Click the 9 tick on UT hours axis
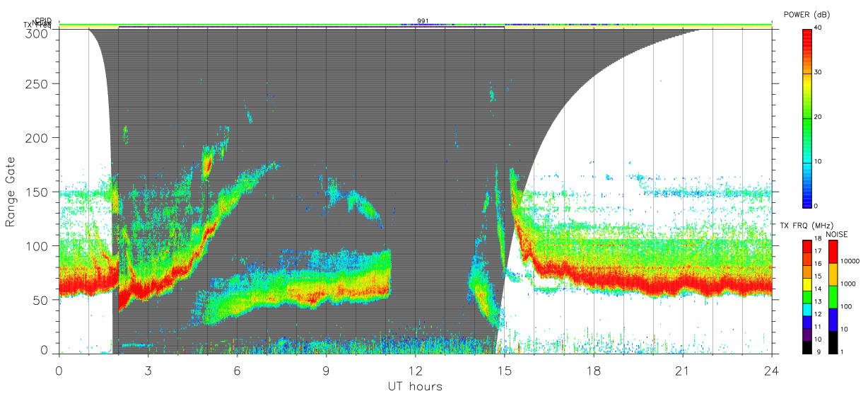This screenshot has height=401, width=868. [327, 370]
